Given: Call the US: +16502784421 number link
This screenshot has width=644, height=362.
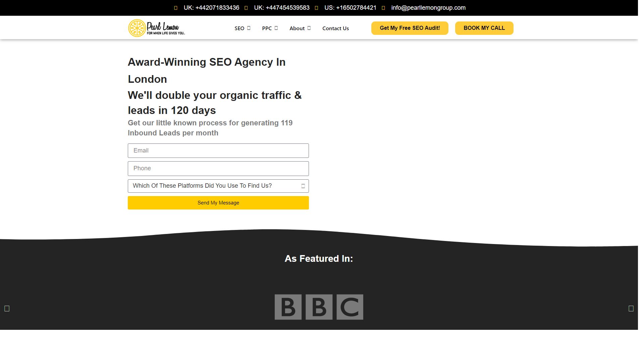Looking at the screenshot, I should 350,8.
